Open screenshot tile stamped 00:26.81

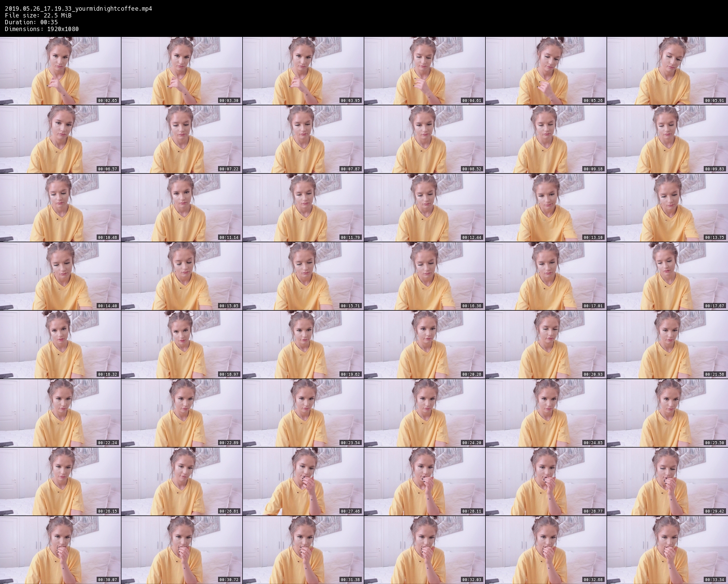coord(182,482)
